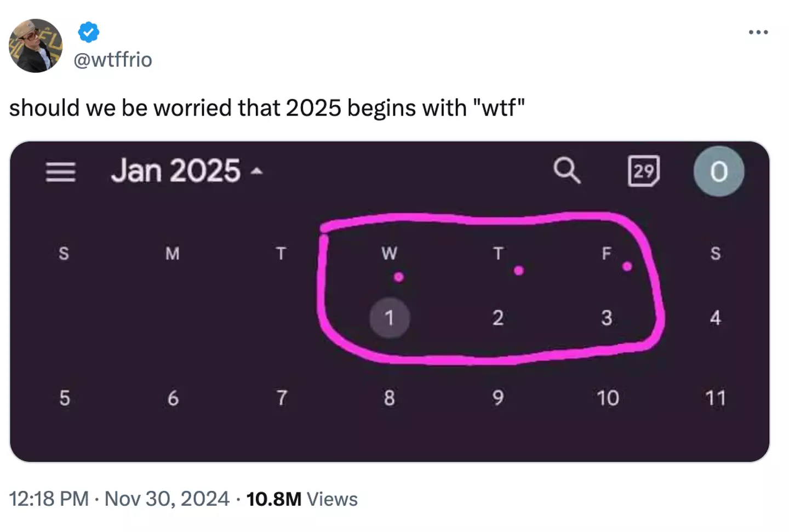Jump to today using the 29 icon
This screenshot has height=532, width=789.
[x=643, y=171]
